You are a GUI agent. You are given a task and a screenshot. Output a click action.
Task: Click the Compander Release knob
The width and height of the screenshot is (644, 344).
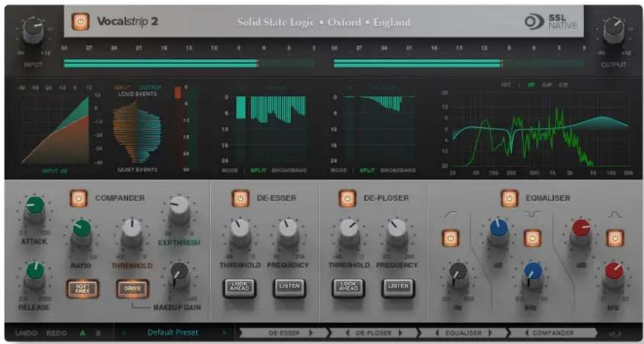click(35, 274)
